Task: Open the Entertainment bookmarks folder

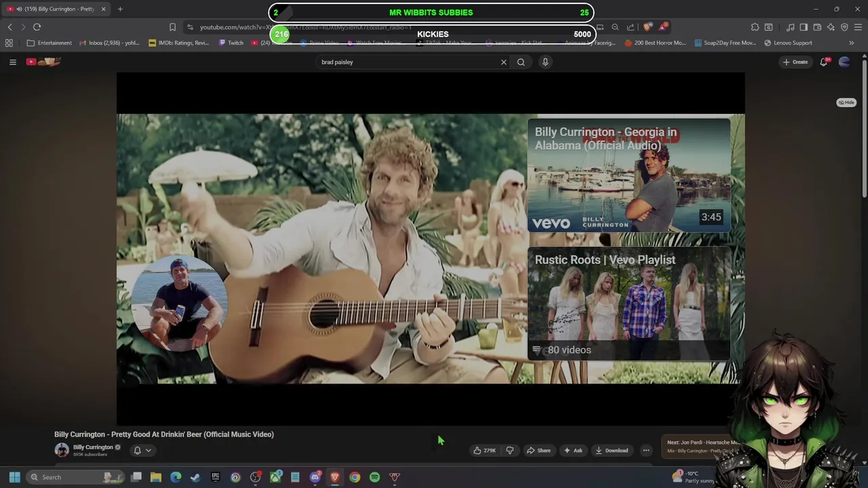Action: pos(49,43)
